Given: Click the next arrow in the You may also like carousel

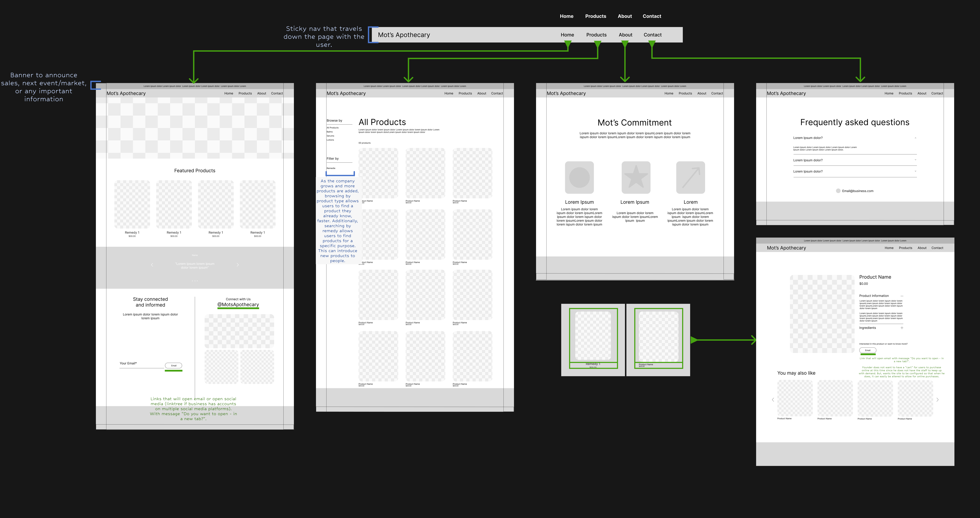Looking at the screenshot, I should (x=937, y=400).
